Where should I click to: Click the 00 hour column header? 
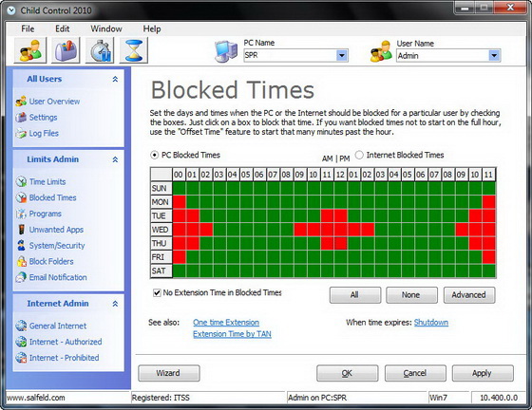pyautogui.click(x=179, y=175)
